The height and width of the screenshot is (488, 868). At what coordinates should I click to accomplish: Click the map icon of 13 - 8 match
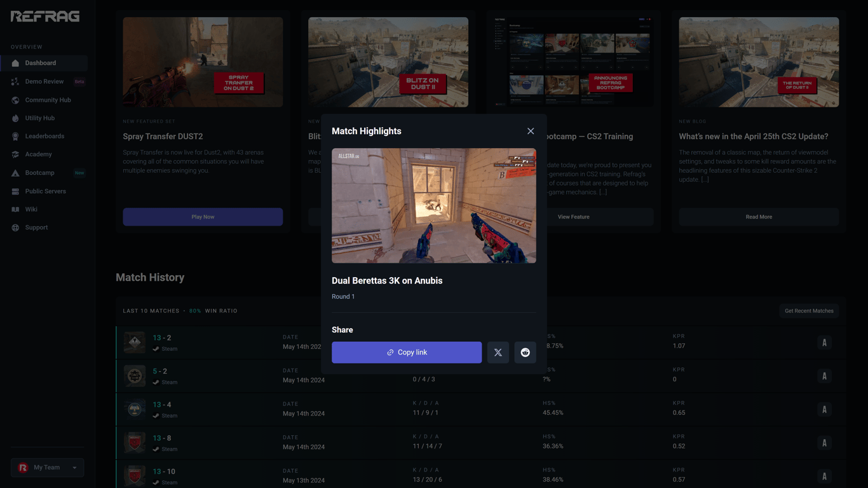[x=135, y=443]
